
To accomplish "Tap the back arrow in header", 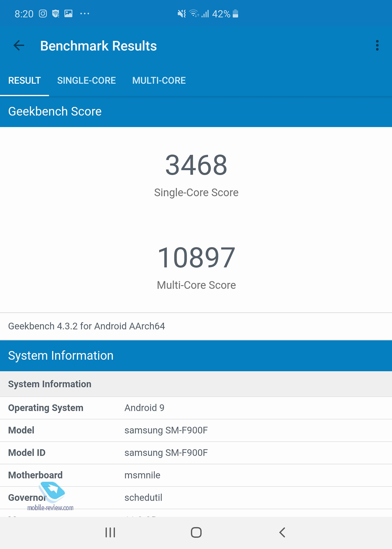I will tap(19, 46).
